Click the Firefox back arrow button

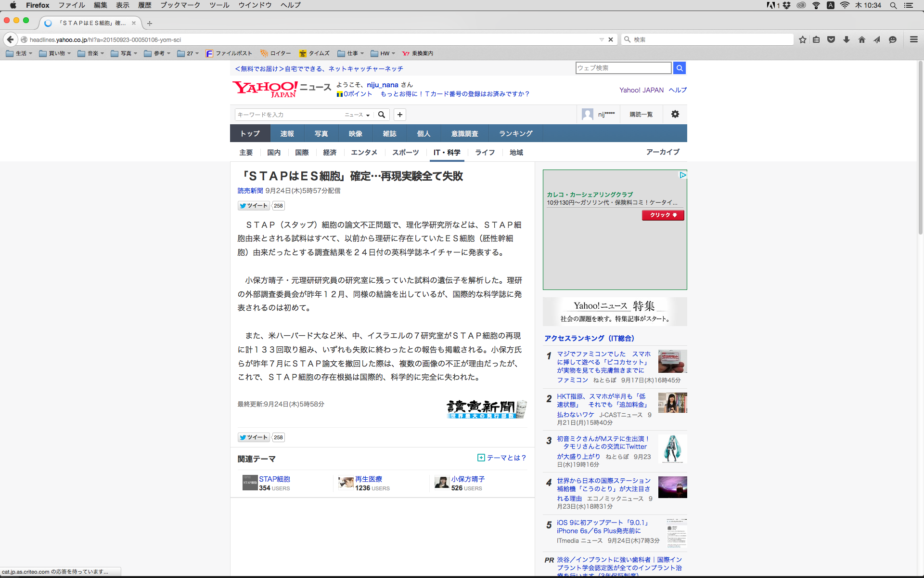11,39
